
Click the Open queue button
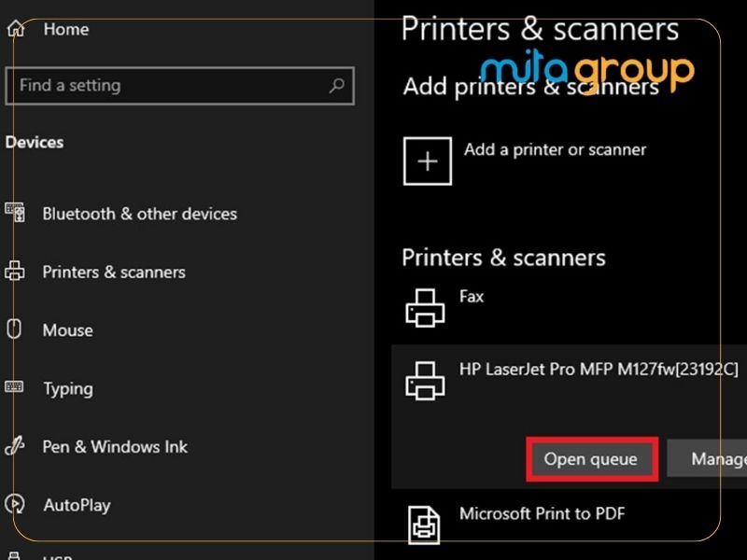pyautogui.click(x=592, y=459)
